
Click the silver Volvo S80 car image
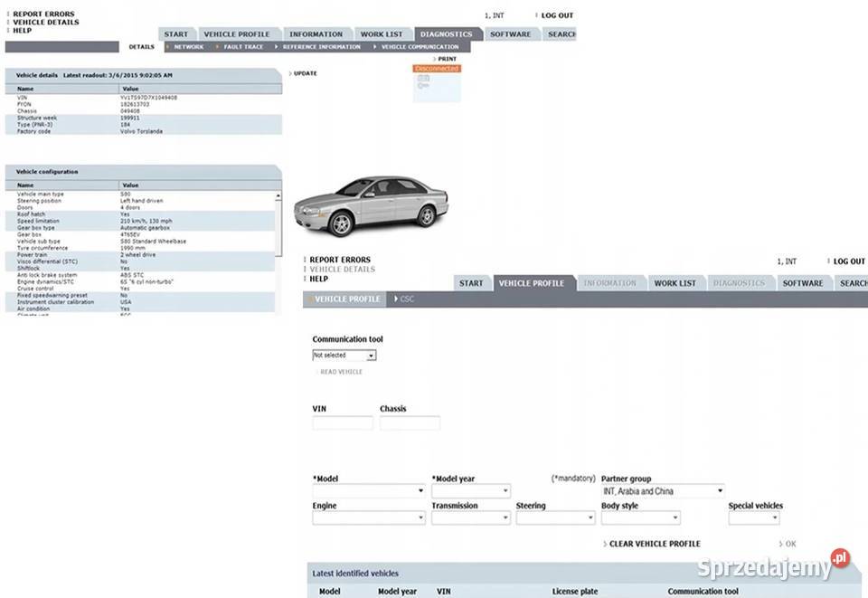click(x=371, y=206)
